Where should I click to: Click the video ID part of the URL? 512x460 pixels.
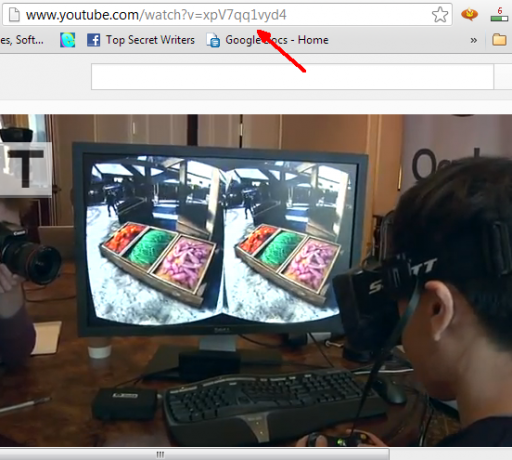click(x=244, y=15)
